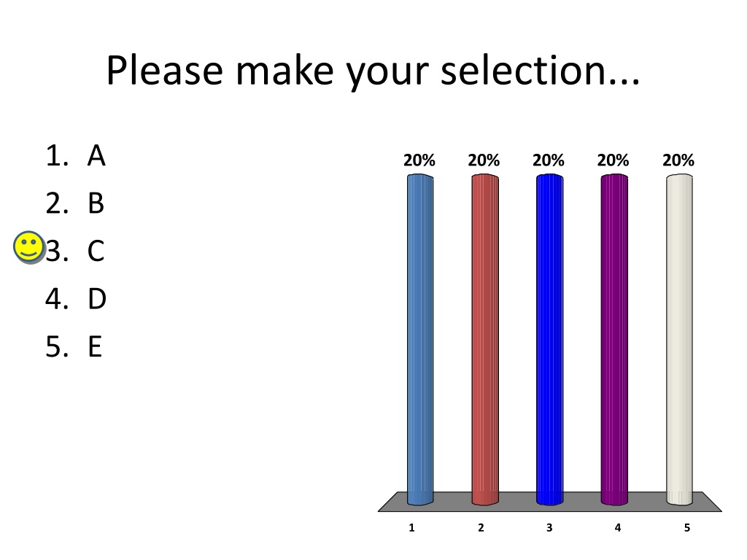This screenshot has height=560, width=747.
Task: Click the 20% label above the first bar
Action: point(419,160)
